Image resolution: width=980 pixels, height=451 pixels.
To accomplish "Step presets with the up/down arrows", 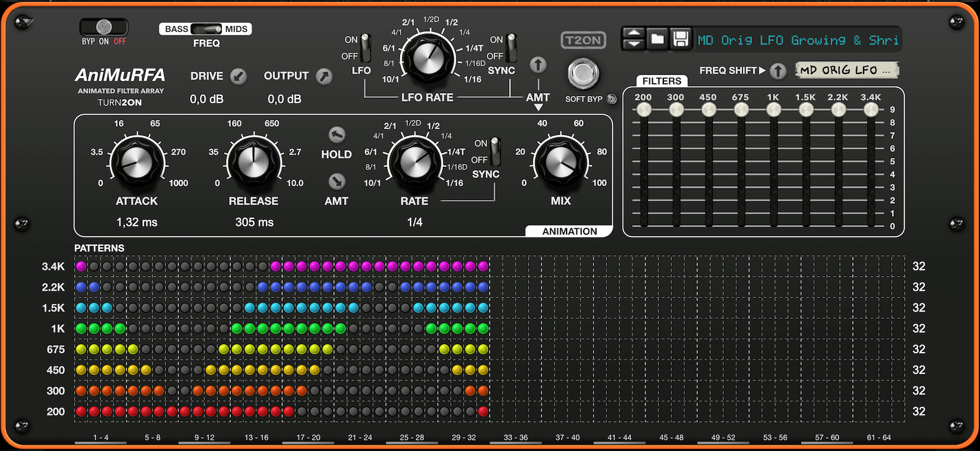I will 634,39.
